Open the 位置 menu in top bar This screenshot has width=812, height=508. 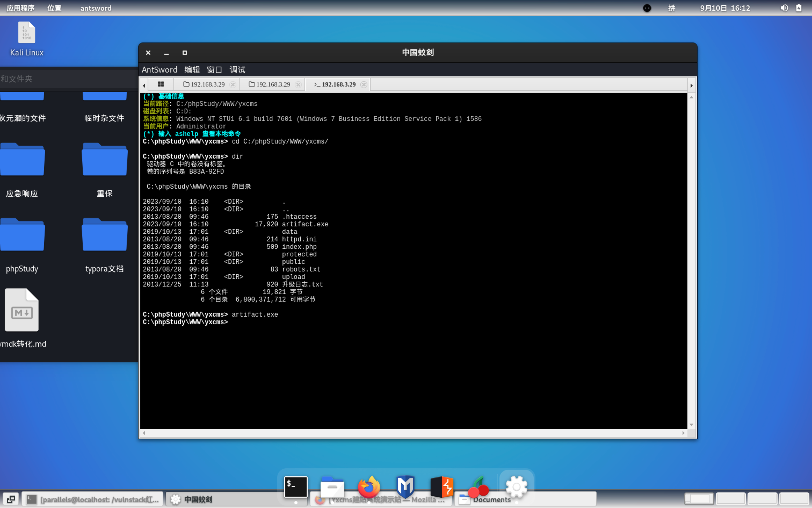54,8
